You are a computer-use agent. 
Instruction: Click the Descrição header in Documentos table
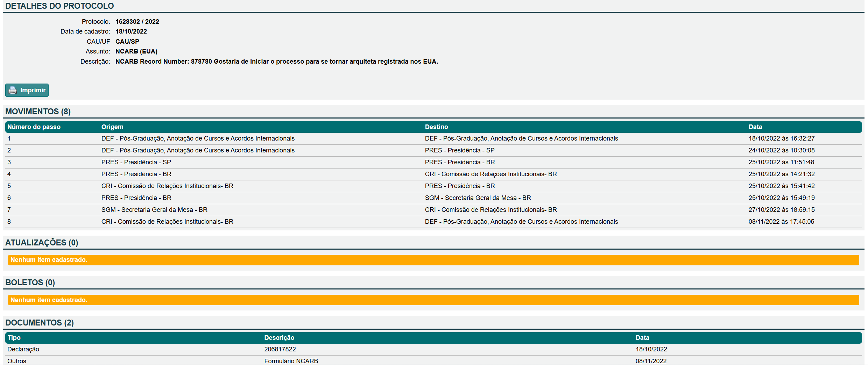[x=279, y=338]
